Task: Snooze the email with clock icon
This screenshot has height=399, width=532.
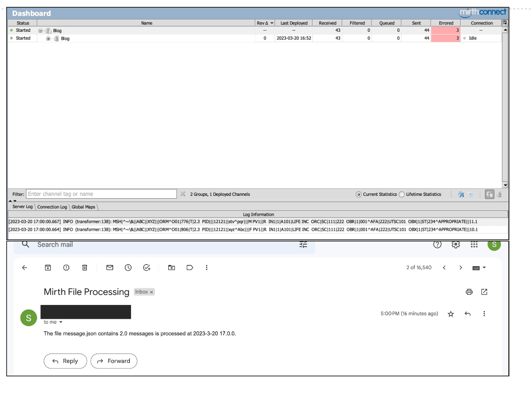Action: 128,267
